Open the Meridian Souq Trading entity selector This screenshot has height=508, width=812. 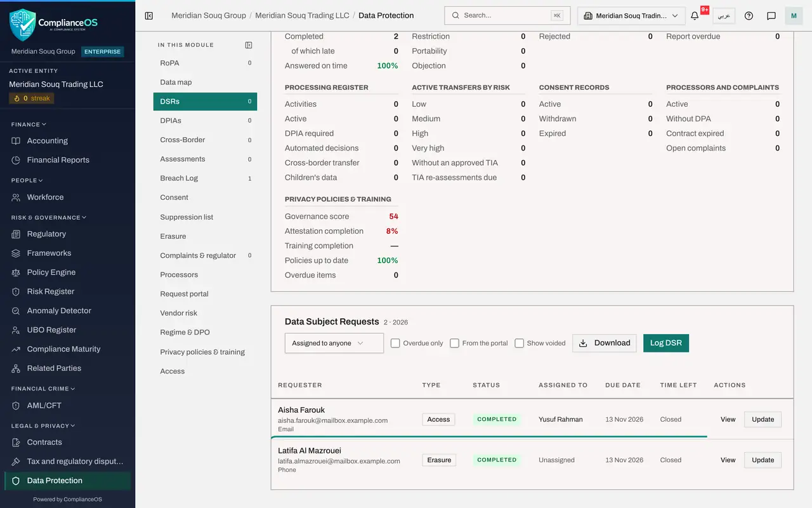[x=631, y=16]
